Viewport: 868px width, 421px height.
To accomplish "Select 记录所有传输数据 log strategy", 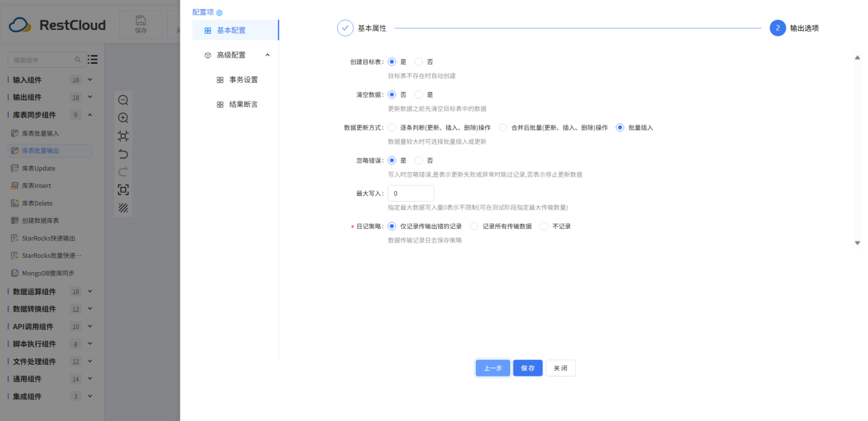I will click(474, 226).
